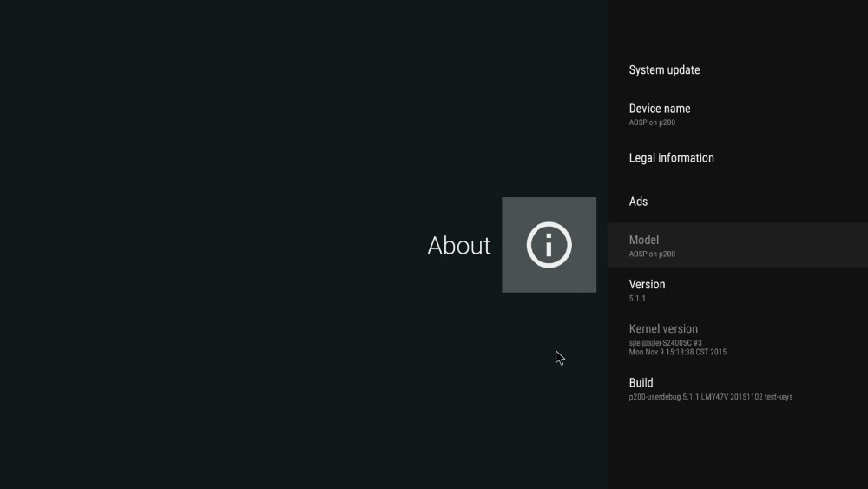Viewport: 868px width, 489px height.
Task: Open the System update menu item
Action: click(664, 70)
